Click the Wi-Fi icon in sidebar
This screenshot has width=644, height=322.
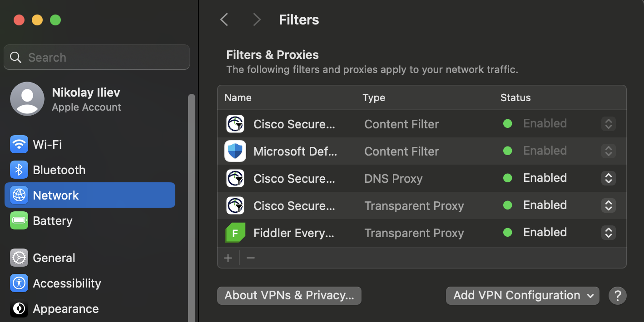(19, 145)
